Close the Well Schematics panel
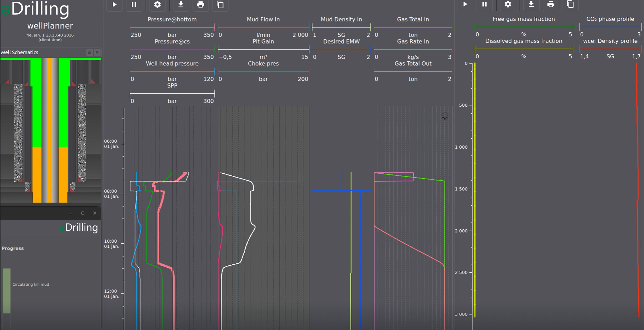The width and height of the screenshot is (644, 330). [x=97, y=52]
